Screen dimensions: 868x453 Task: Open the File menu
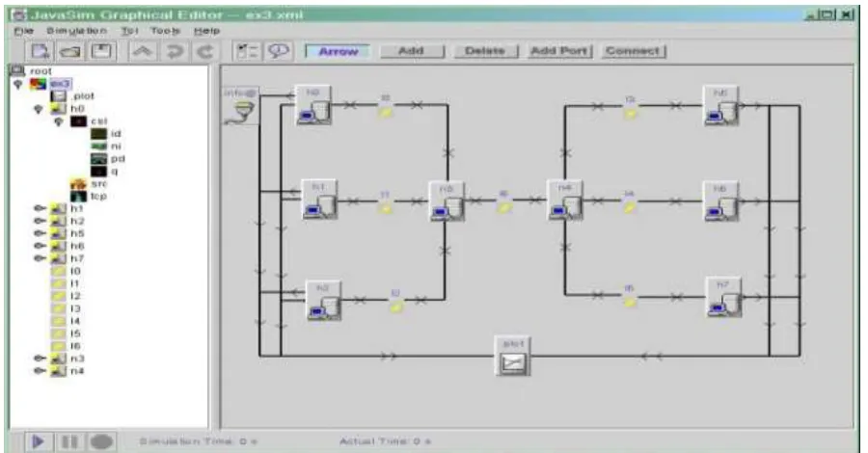(x=24, y=31)
